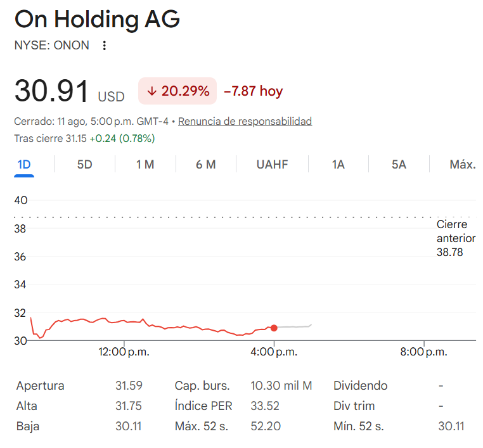Select the 6 M time range

pos(206,165)
